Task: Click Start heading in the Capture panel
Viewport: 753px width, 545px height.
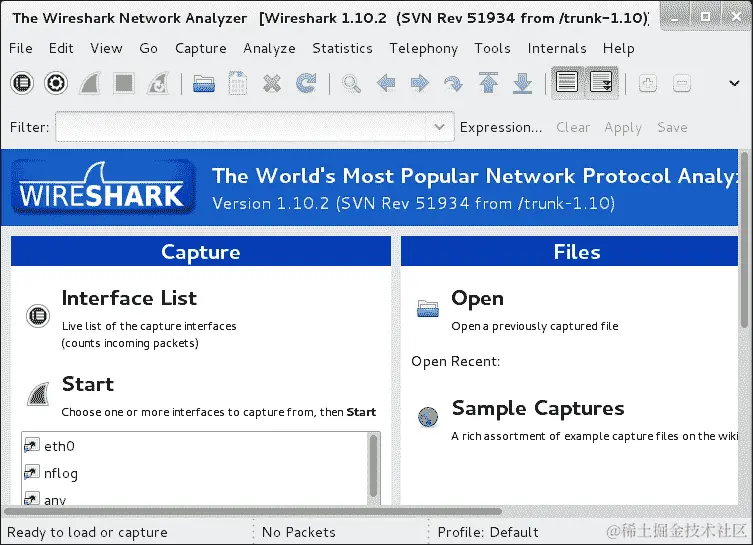Action: [x=88, y=384]
